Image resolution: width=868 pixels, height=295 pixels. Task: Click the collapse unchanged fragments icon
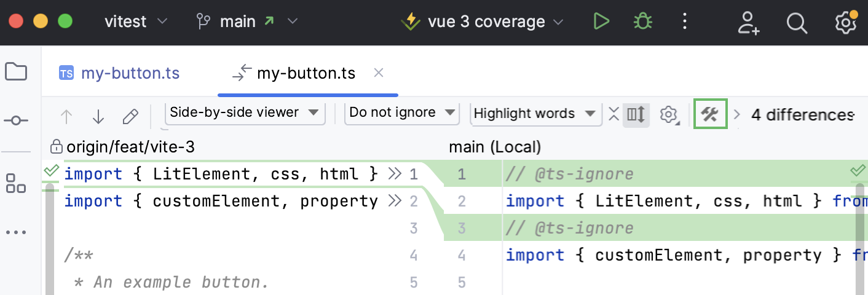click(x=614, y=114)
